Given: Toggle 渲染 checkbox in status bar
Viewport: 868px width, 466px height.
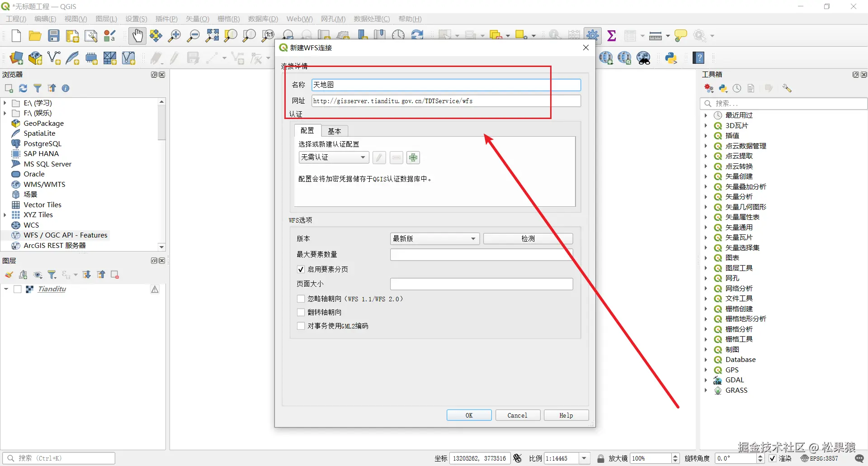Looking at the screenshot, I should 773,458.
